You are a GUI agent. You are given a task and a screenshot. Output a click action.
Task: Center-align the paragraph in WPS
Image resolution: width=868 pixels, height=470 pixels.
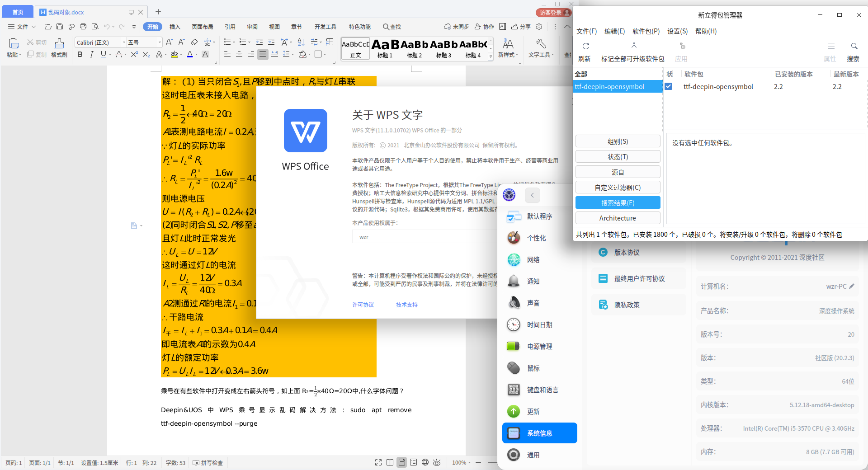pos(239,54)
